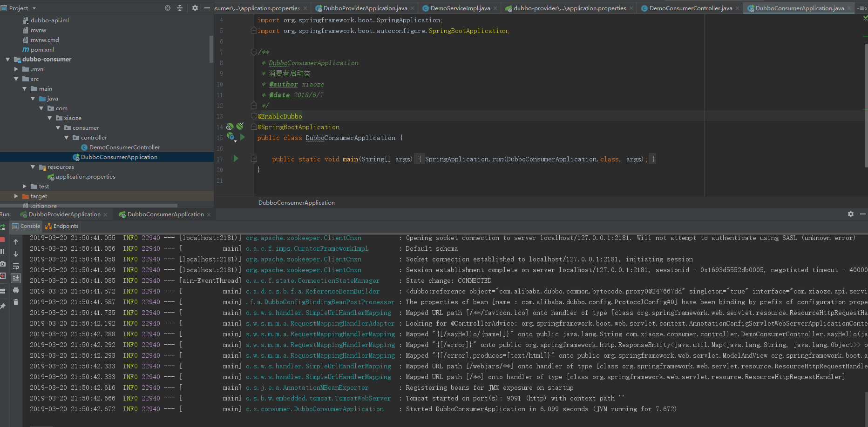868x427 pixels.
Task: Click the Rerun icon in Run panel
Action: (2, 227)
